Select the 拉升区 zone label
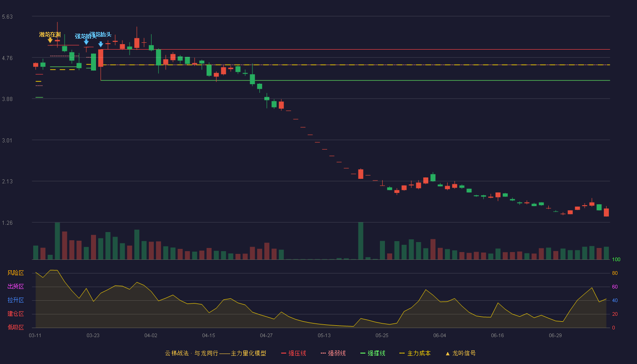The height and width of the screenshot is (364, 637). (x=15, y=300)
